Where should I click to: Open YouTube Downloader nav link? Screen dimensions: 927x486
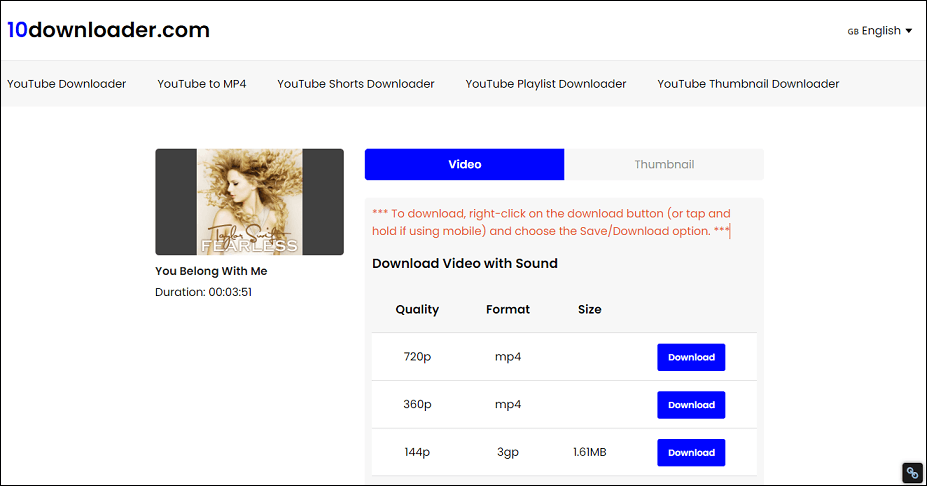tap(66, 84)
